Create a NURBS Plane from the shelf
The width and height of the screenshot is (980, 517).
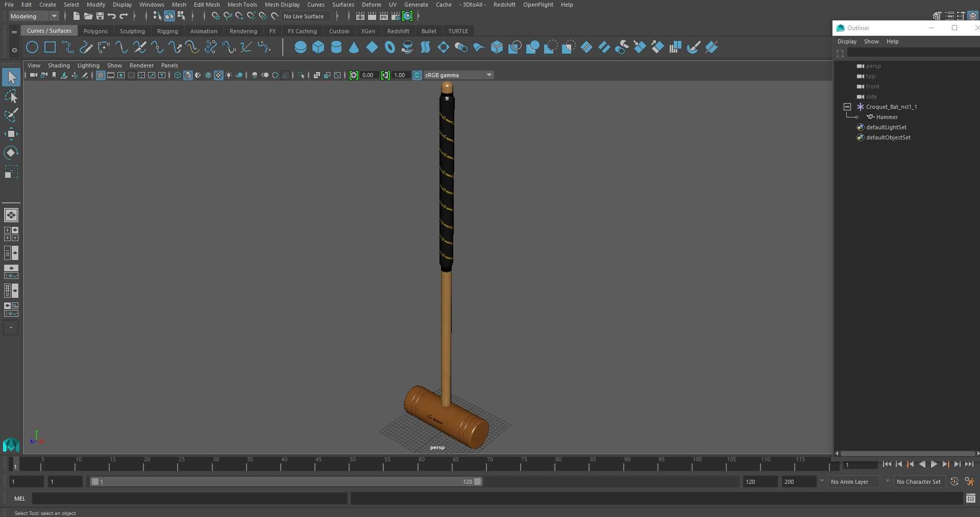coord(372,48)
